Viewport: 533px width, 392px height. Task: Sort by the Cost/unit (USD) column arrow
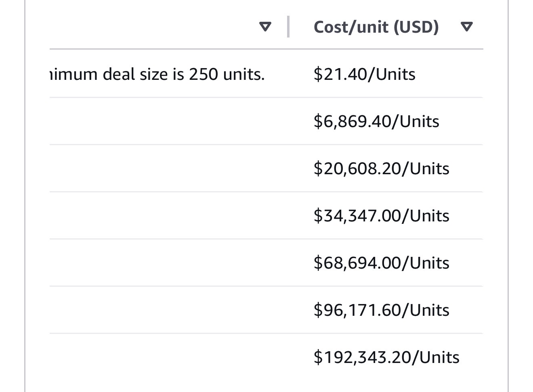[x=466, y=27]
